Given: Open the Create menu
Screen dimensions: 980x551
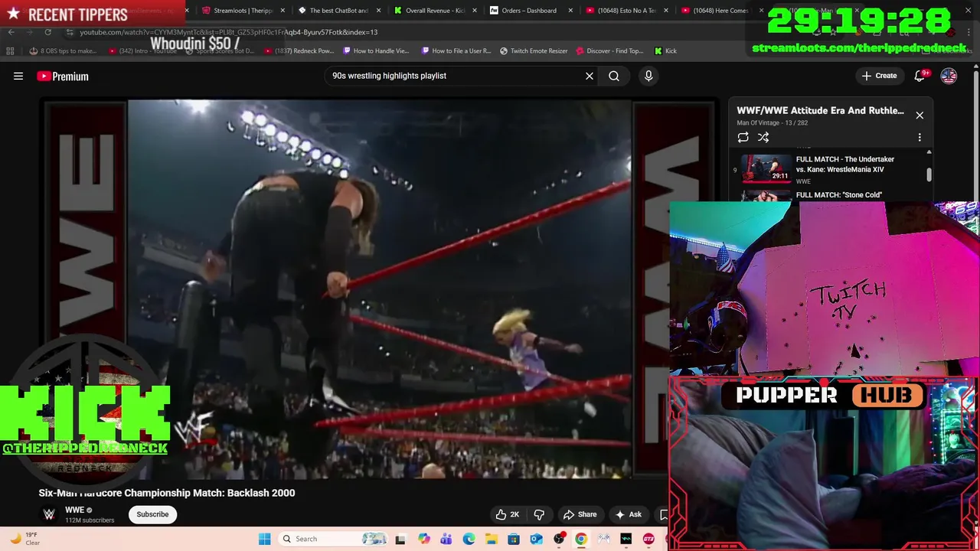Looking at the screenshot, I should click(879, 76).
